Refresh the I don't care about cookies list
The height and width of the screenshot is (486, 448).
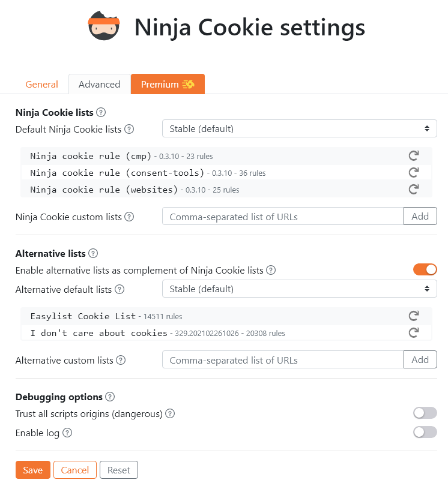coord(413,333)
